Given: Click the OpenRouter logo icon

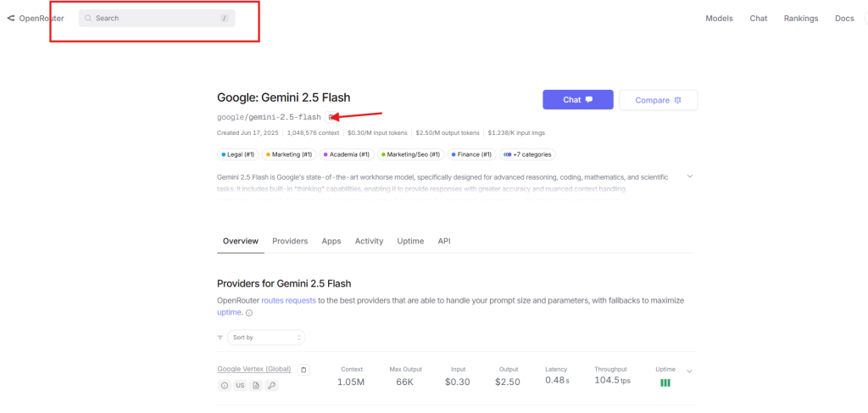Looking at the screenshot, I should point(11,19).
